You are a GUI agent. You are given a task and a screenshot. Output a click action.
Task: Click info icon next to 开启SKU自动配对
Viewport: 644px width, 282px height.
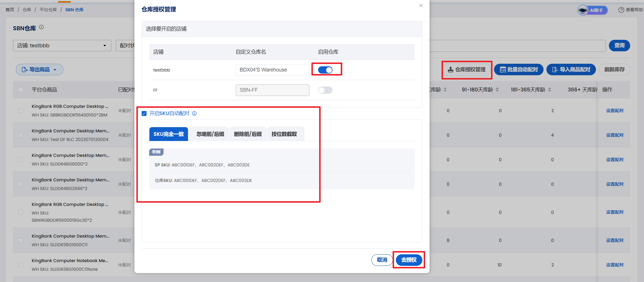194,114
